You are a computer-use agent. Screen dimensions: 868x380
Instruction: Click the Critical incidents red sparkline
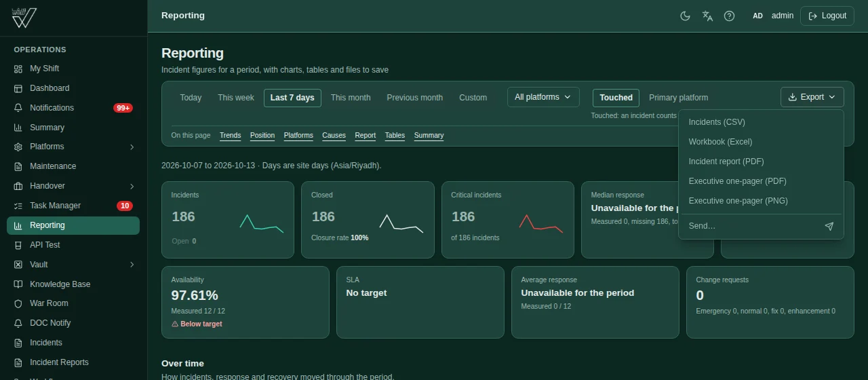[541, 224]
